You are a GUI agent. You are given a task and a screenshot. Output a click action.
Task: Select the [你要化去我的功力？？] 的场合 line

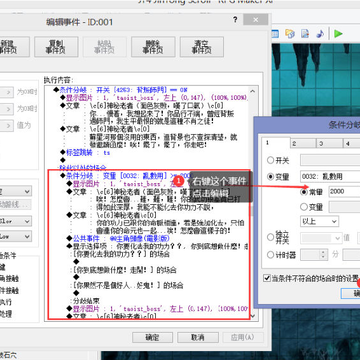pos(121,254)
